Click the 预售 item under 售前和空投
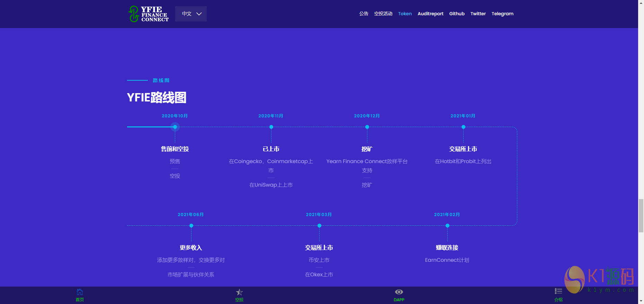The image size is (644, 304). coord(175,161)
